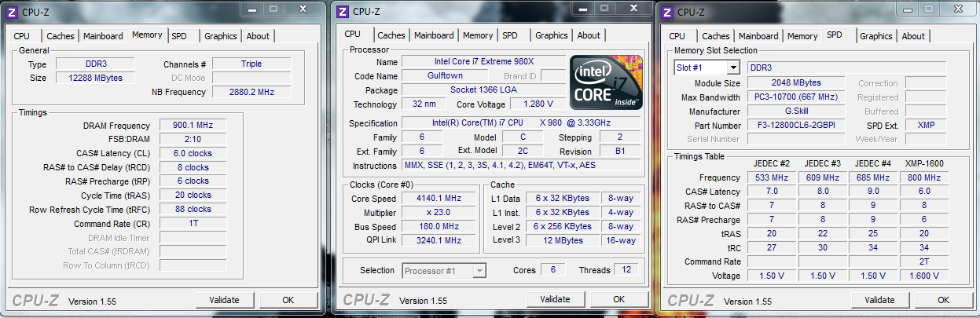
Task: Open About tab in the CPU window
Action: pos(589,35)
